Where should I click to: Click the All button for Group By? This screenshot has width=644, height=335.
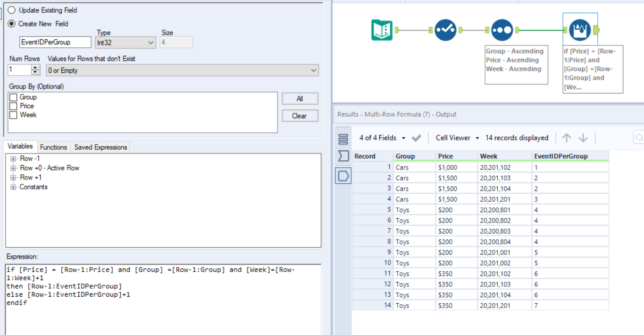coord(300,99)
